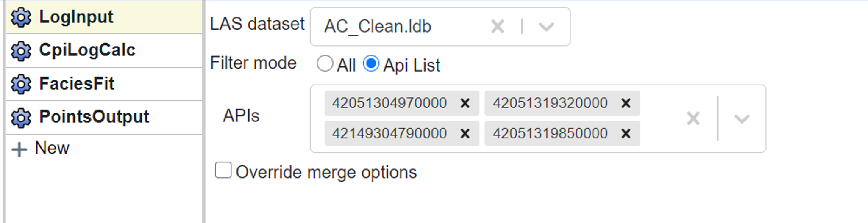Viewport: 868px width, 223px height.
Task: Select the PointsOutput step
Action: 94,117
